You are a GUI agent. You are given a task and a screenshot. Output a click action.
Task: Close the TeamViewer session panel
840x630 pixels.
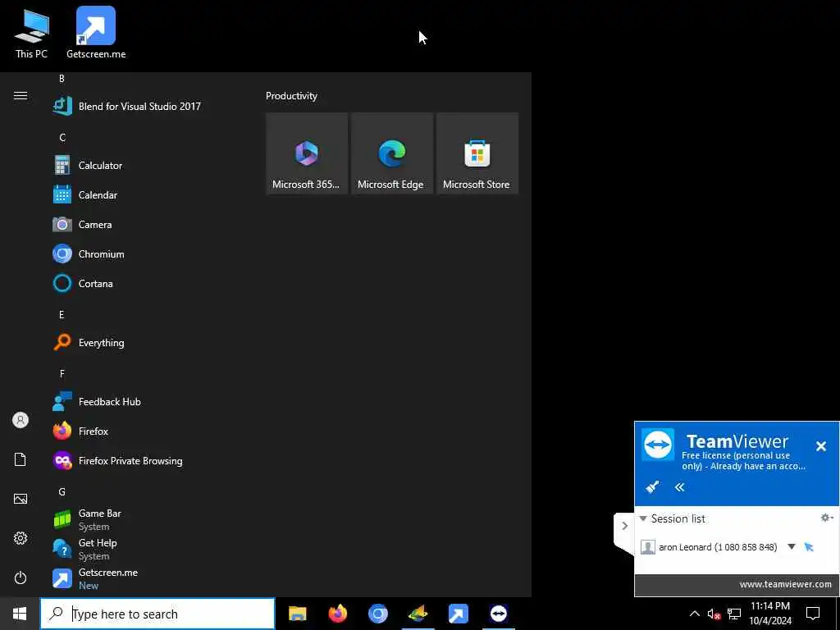coord(820,445)
